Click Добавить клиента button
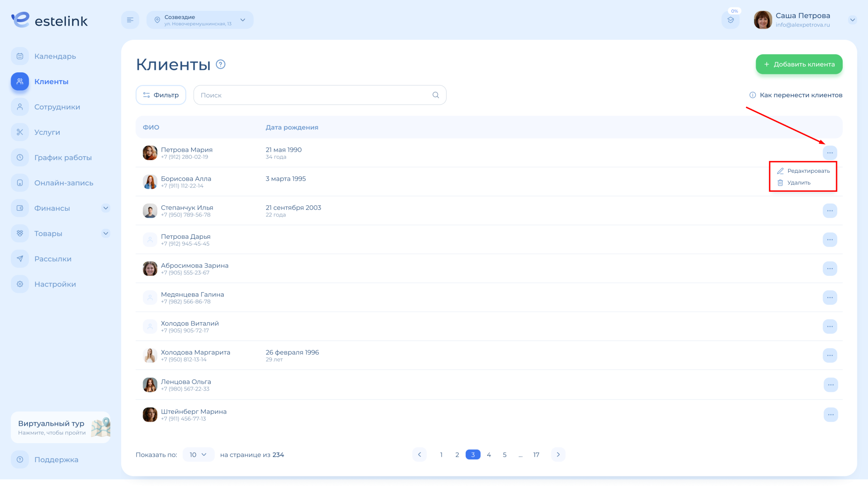The image size is (868, 489). pos(799,64)
